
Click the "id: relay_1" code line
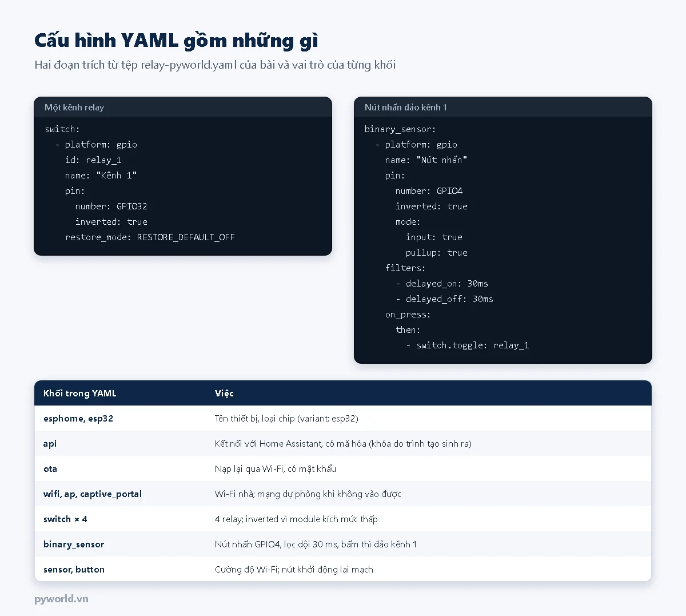tap(93, 160)
